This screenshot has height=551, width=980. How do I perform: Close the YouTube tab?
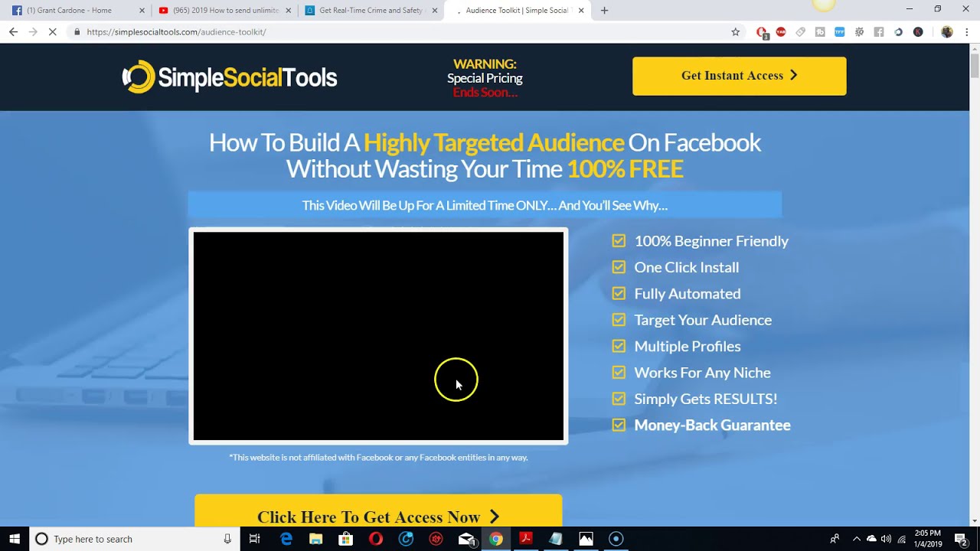[288, 11]
